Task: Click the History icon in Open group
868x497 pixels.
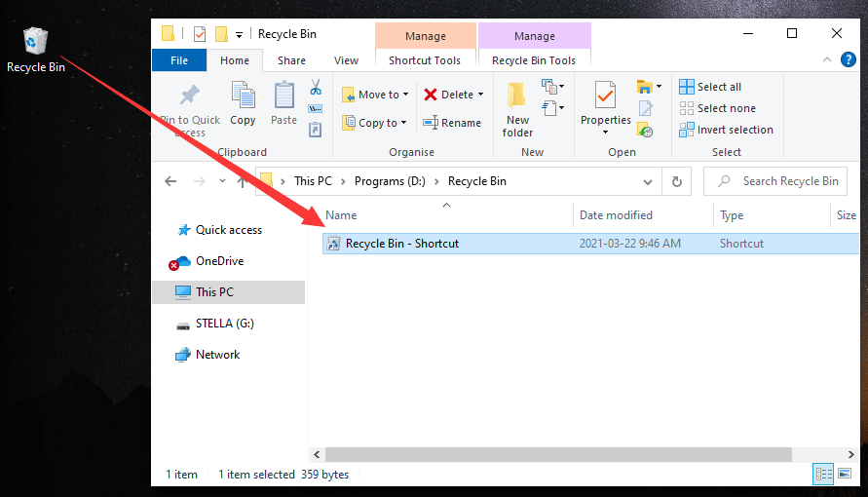Action: tap(645, 130)
